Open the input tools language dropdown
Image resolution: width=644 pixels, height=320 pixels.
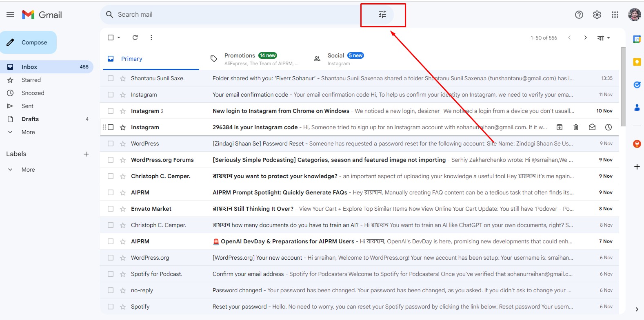pos(604,38)
